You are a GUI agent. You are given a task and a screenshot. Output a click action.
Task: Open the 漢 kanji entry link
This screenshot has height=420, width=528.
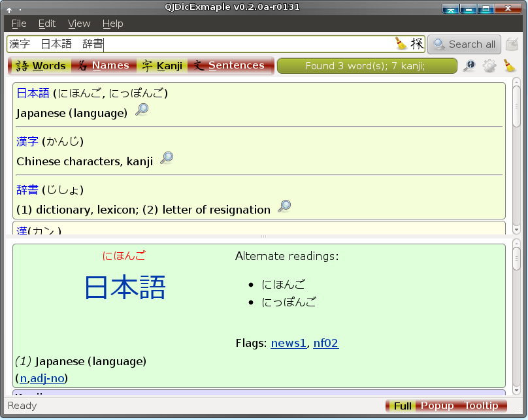(22, 231)
